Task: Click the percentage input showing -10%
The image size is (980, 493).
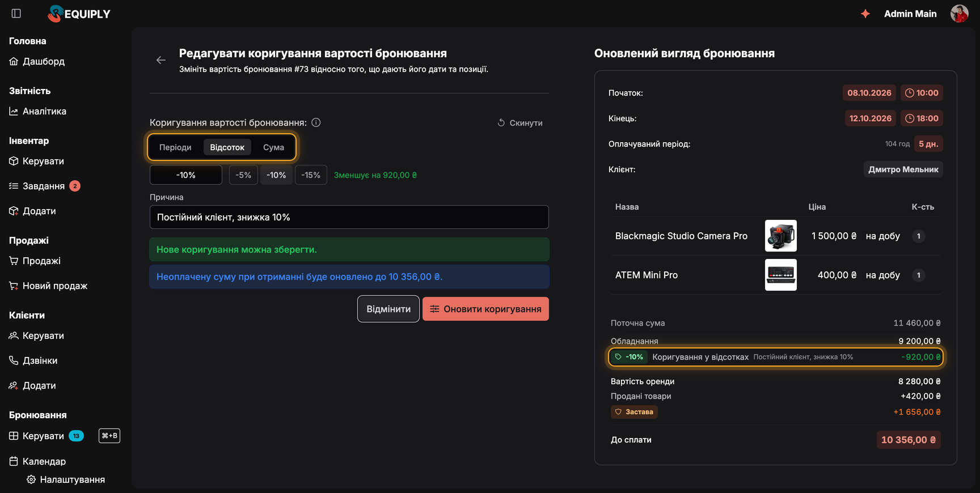Action: coord(186,175)
